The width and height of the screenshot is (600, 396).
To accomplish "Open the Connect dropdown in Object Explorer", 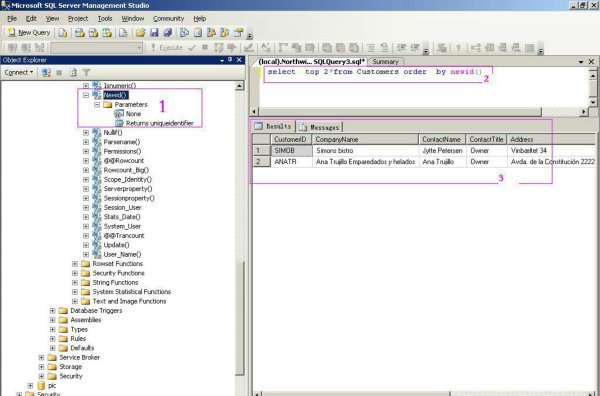I will point(18,72).
